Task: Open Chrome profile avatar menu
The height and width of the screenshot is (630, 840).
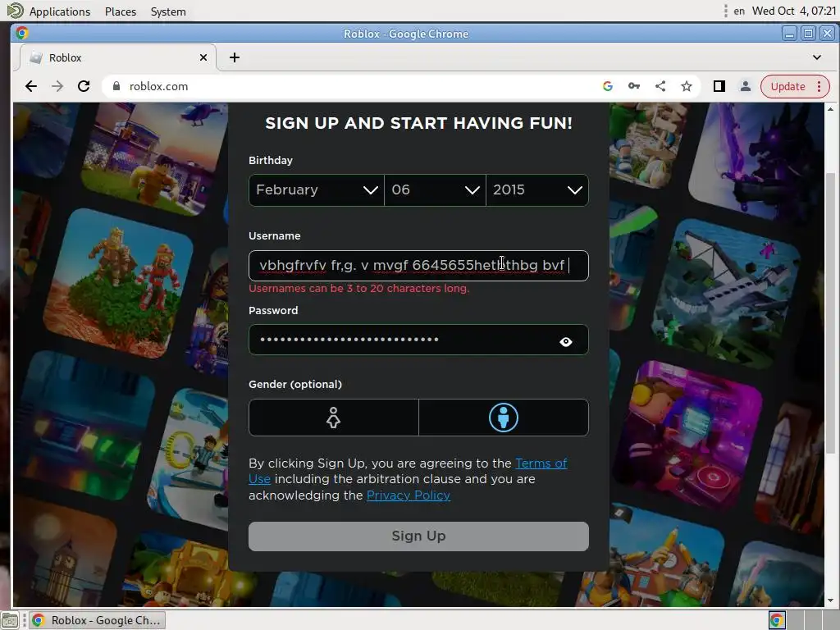Action: (x=745, y=86)
